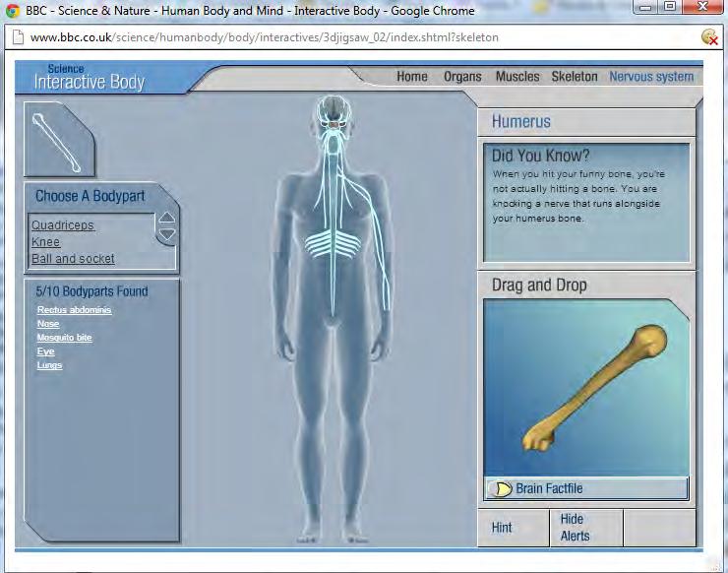Open found bodypart Nose
This screenshot has height=573, width=728.
[48, 324]
